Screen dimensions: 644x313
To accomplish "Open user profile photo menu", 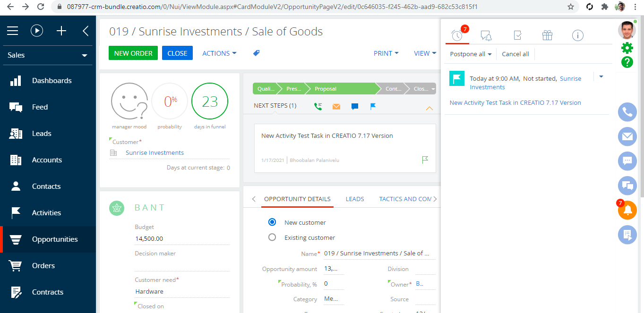I will click(x=627, y=30).
